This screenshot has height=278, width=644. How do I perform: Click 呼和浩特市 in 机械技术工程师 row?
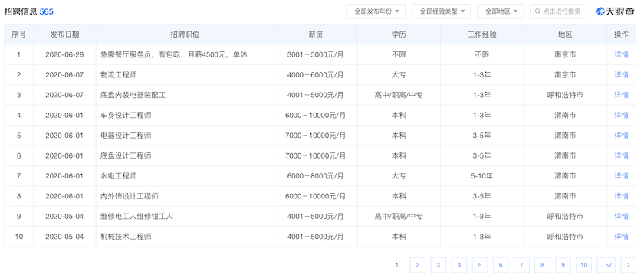coord(565,237)
